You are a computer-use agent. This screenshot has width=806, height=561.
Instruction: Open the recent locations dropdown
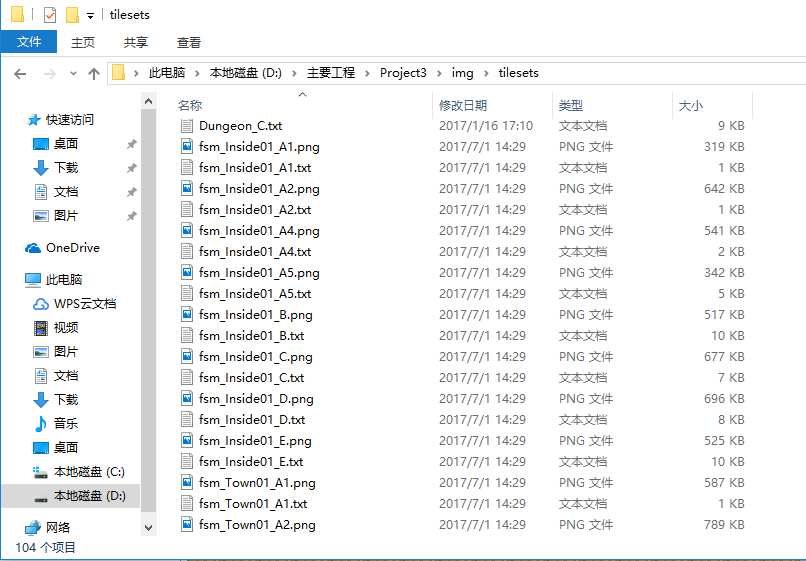pos(74,74)
